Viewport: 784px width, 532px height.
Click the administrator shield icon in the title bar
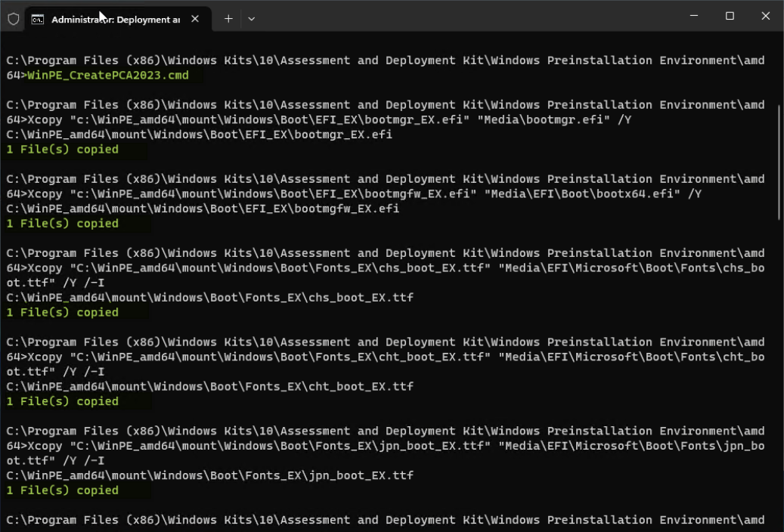[12, 16]
